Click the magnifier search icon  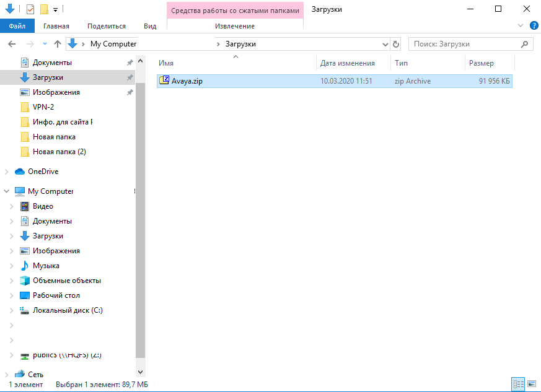tap(525, 44)
